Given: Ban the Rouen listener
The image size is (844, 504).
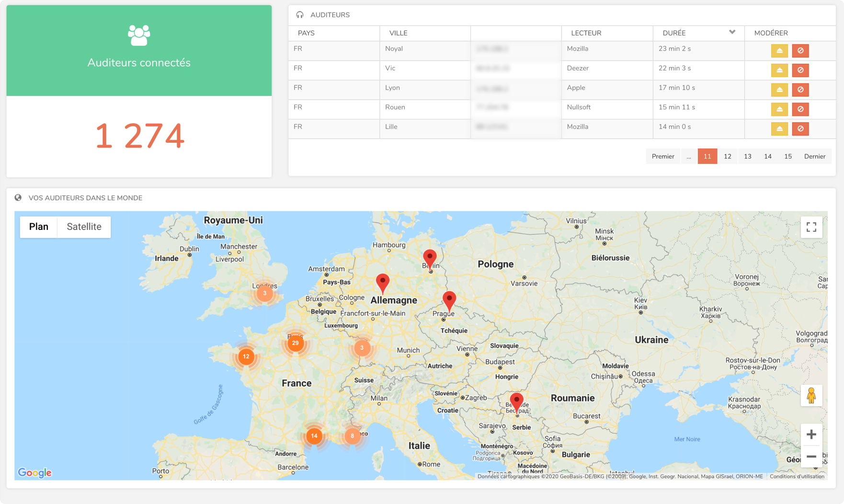Looking at the screenshot, I should tap(800, 109).
